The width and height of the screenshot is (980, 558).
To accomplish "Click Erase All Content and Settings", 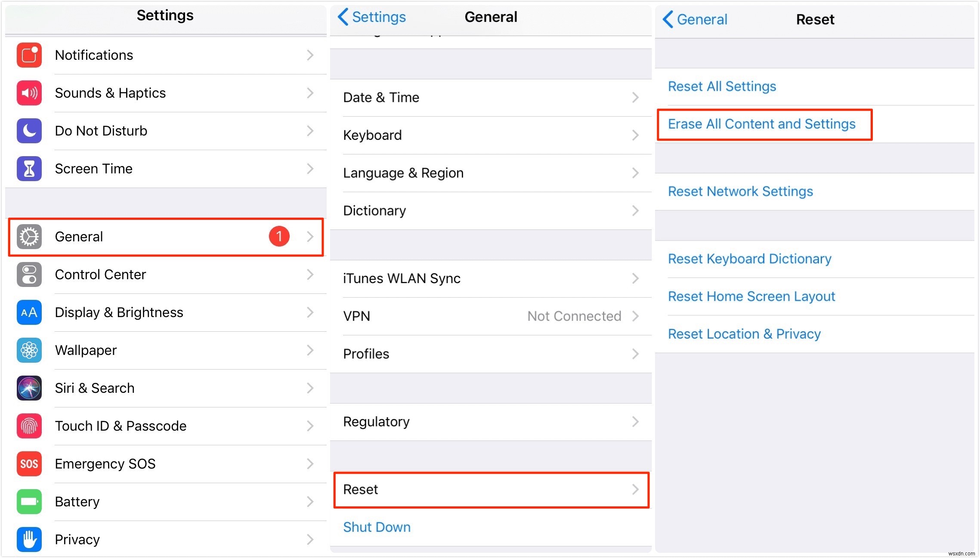I will pos(761,124).
